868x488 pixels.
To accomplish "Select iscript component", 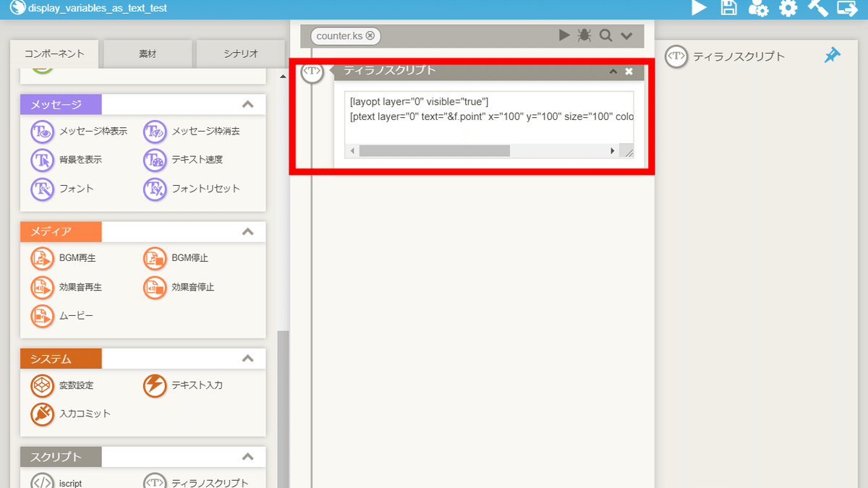I will pos(56,482).
